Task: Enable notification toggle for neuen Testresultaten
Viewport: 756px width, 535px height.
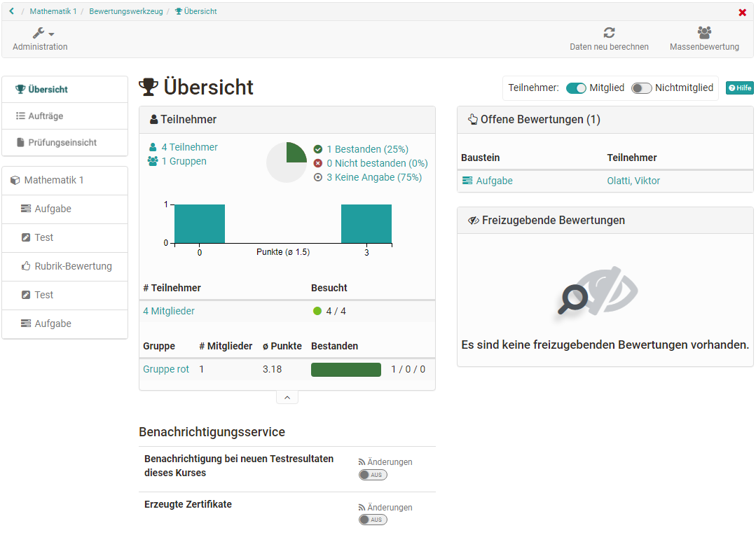Action: [x=373, y=475]
